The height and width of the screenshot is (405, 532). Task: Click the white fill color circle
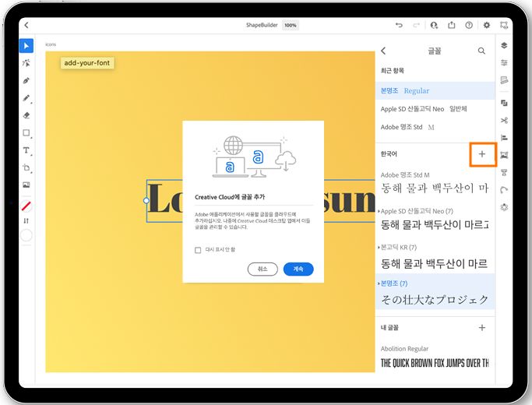26,235
